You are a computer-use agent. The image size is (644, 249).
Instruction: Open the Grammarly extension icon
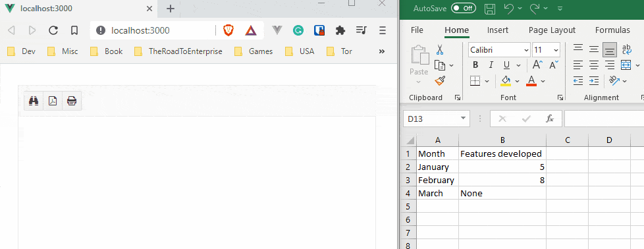298,30
